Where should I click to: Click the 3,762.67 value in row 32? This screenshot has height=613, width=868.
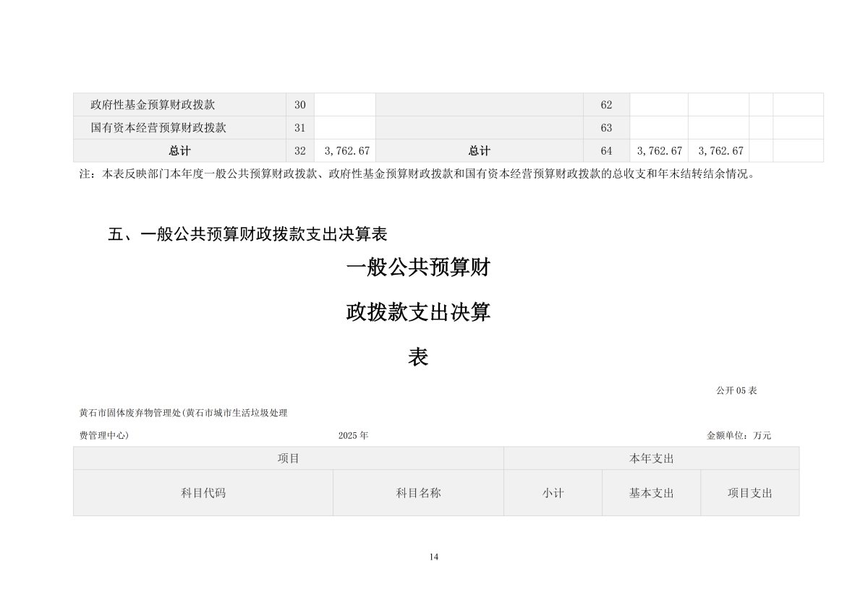(x=347, y=151)
